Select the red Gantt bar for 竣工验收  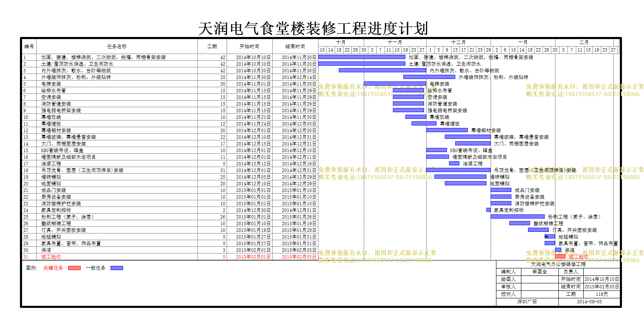click(x=560, y=257)
